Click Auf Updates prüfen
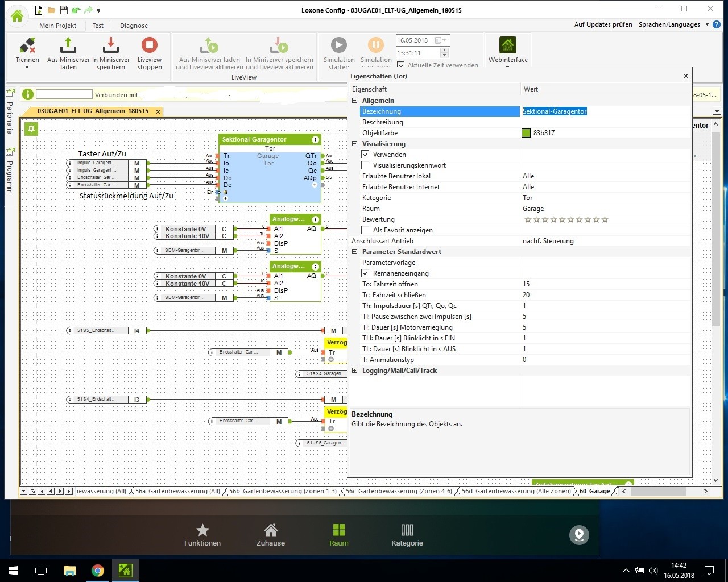 (603, 25)
